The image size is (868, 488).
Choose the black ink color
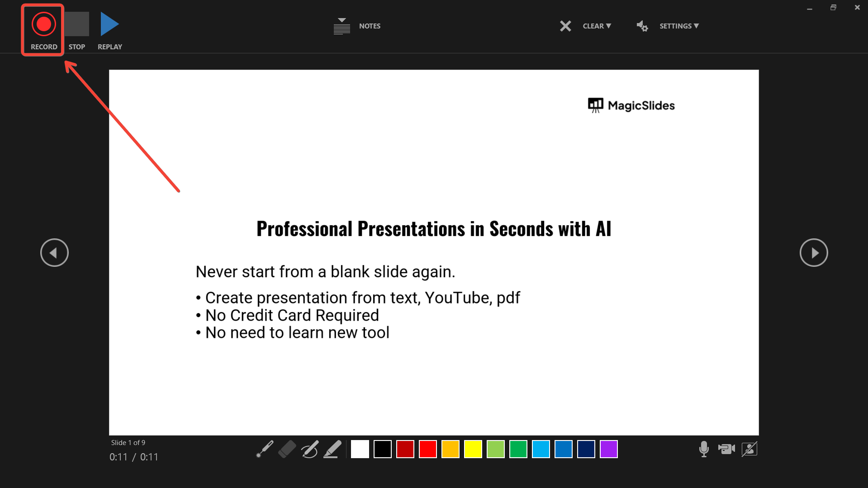(x=383, y=450)
